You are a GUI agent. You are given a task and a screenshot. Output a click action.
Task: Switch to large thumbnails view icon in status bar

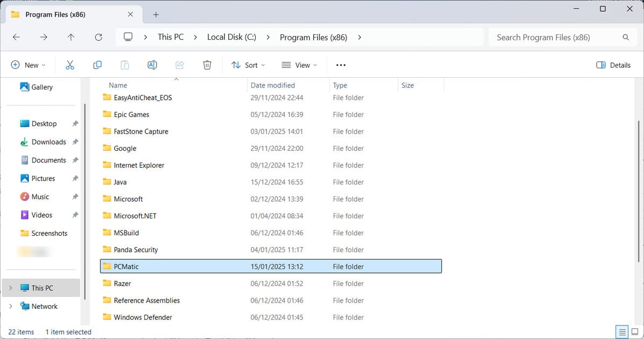click(x=635, y=331)
